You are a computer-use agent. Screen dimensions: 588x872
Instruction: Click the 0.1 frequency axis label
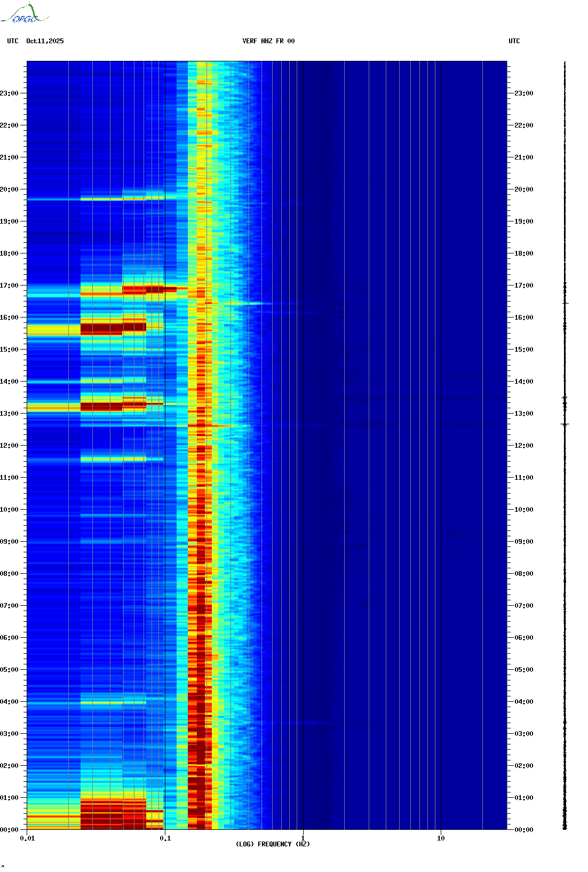point(165,838)
